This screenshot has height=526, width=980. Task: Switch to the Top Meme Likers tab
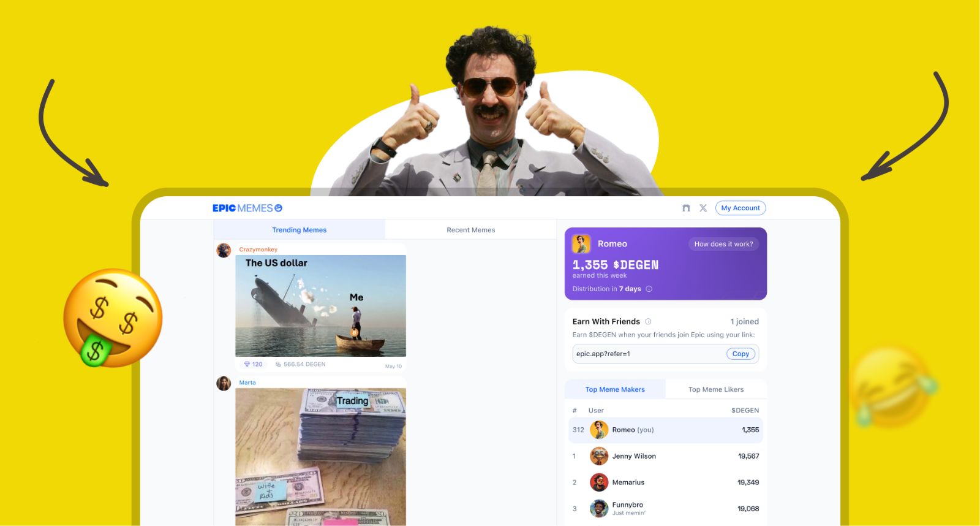[715, 390]
